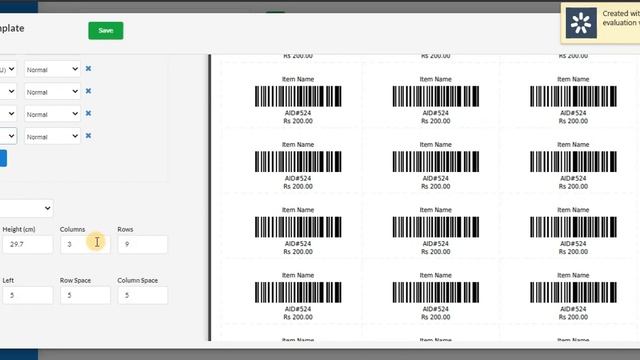Click the Rows input field
Viewport: 640px width, 360px height.
coord(142,244)
